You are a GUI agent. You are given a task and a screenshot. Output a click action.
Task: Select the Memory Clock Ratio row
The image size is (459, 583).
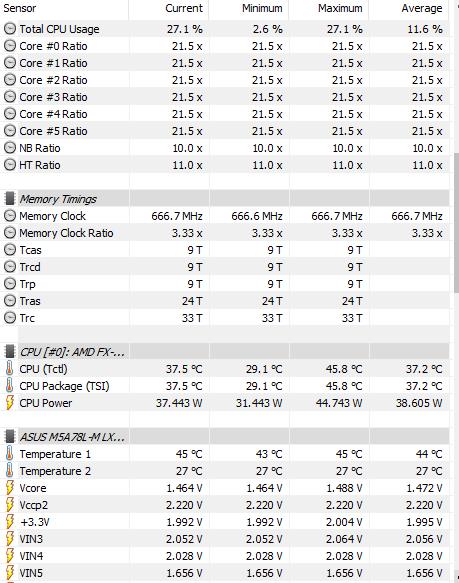[x=224, y=233]
